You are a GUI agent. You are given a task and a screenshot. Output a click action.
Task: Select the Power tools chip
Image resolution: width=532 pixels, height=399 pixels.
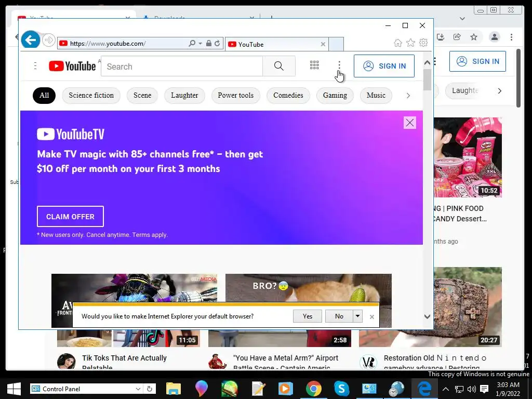(x=236, y=96)
